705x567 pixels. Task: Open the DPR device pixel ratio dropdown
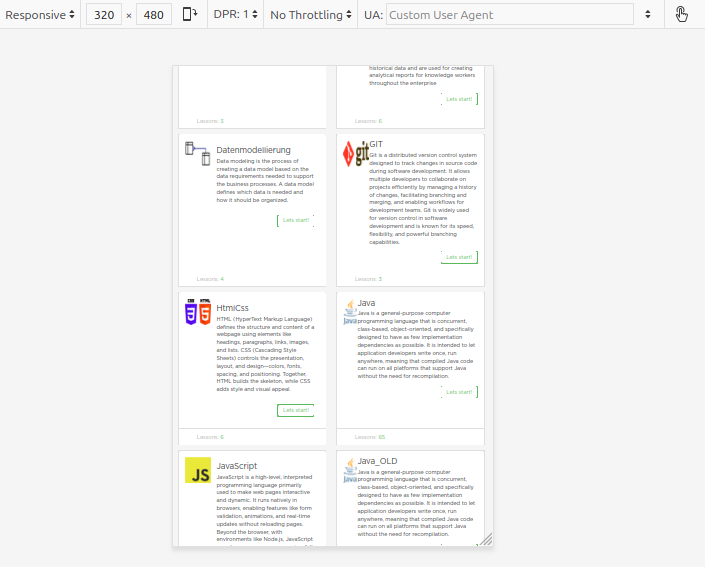[x=236, y=15]
